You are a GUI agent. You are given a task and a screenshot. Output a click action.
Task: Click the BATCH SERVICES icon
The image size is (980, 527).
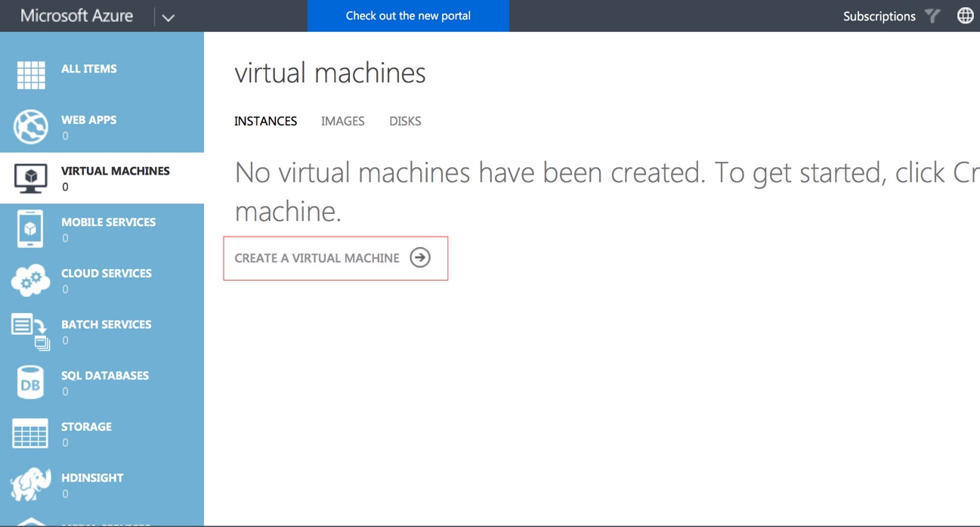coord(30,330)
